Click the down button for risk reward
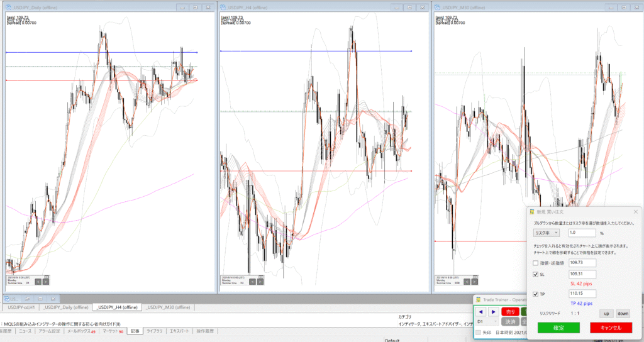The width and height of the screenshot is (644, 342). point(623,314)
